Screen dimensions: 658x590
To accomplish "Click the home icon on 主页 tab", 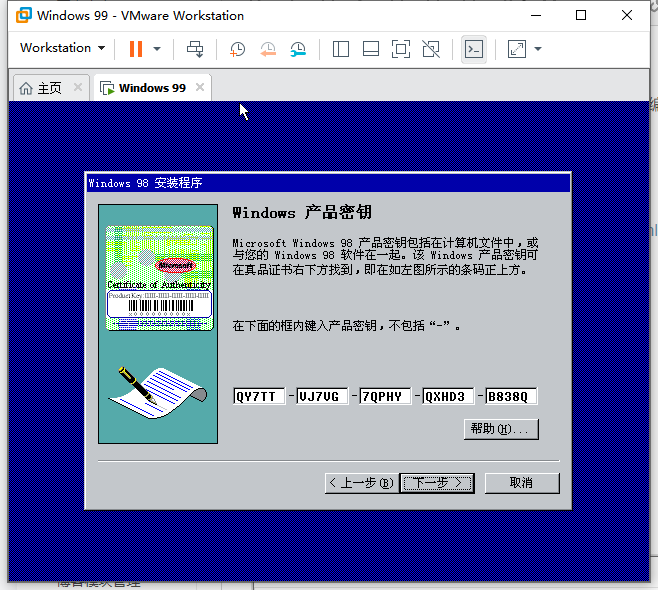I will [x=26, y=88].
